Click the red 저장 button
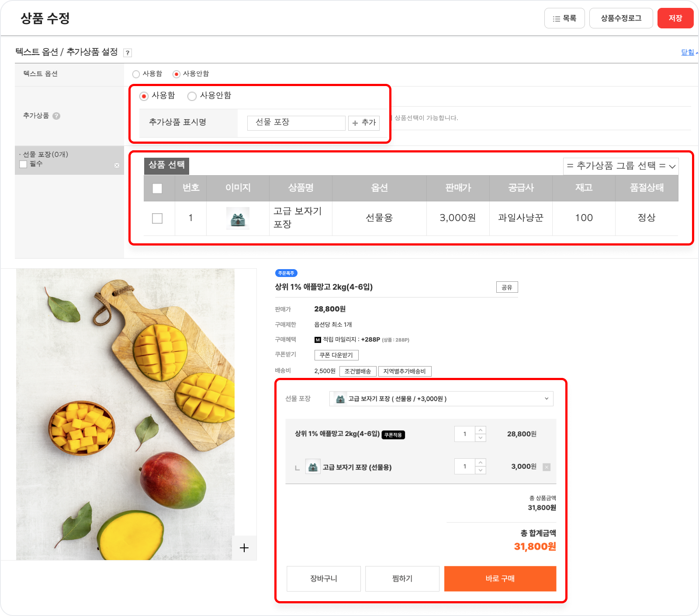 [x=675, y=18]
